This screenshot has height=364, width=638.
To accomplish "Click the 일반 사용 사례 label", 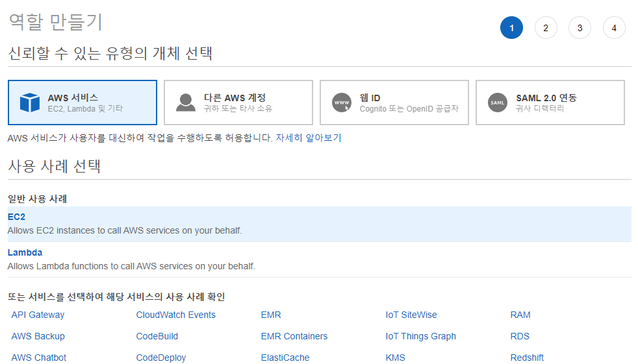I will click(x=38, y=199).
